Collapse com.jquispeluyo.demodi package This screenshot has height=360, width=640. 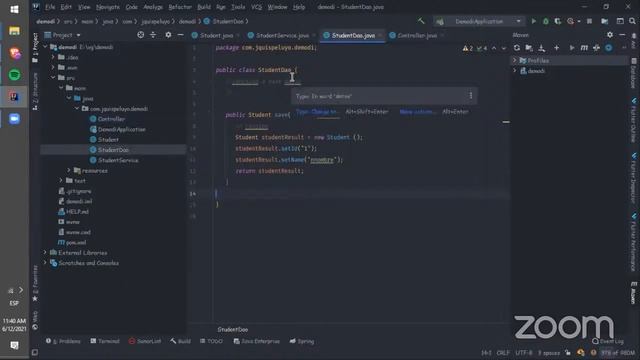(x=77, y=109)
